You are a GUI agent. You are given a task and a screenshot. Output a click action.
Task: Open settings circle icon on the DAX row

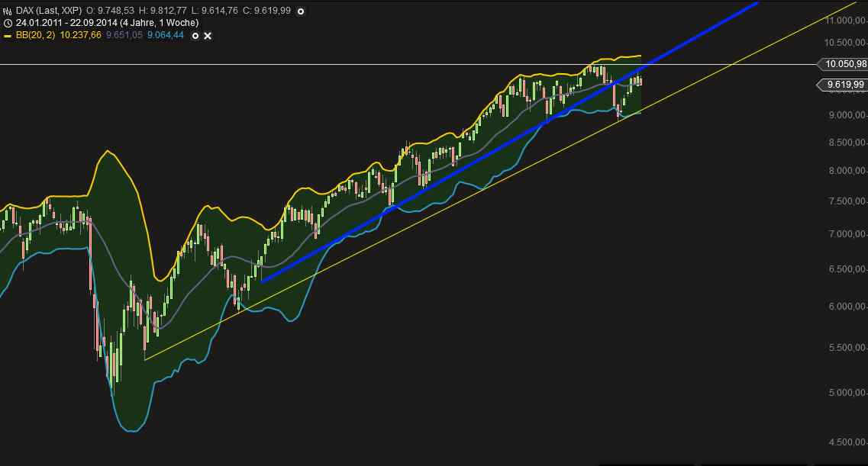(301, 11)
